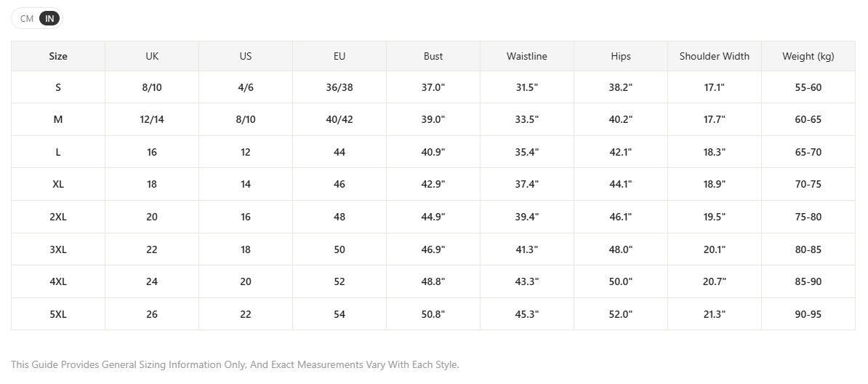Click the Weight (kg) header
The width and height of the screenshot is (868, 384).
click(808, 56)
